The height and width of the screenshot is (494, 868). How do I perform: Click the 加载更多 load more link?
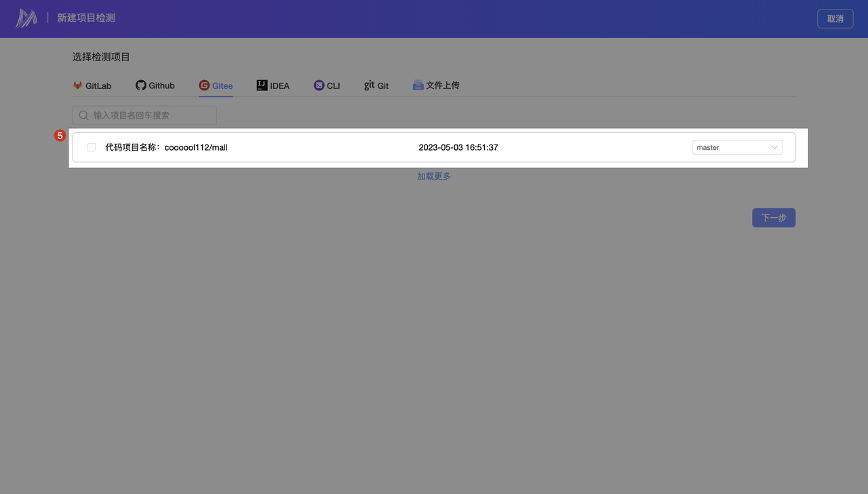[x=434, y=176]
